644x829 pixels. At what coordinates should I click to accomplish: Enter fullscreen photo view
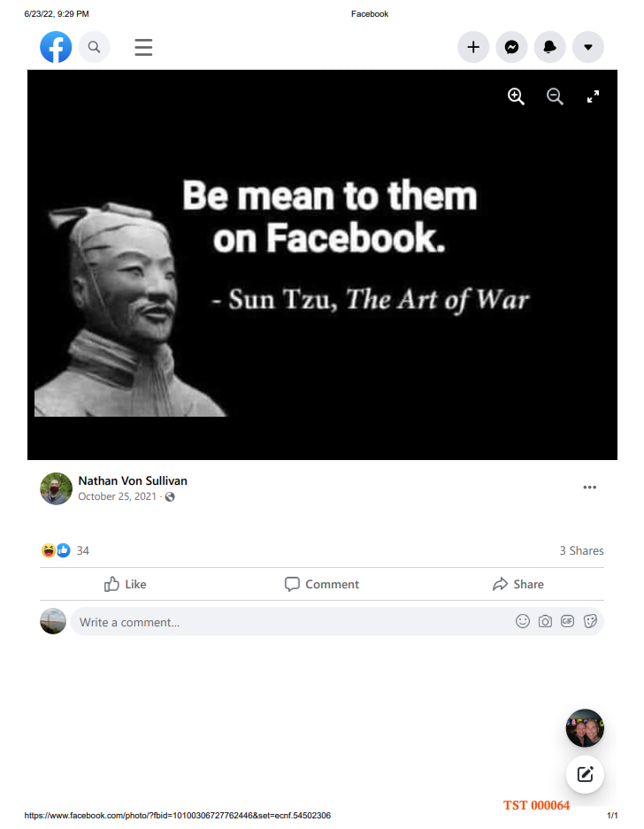[x=594, y=96]
